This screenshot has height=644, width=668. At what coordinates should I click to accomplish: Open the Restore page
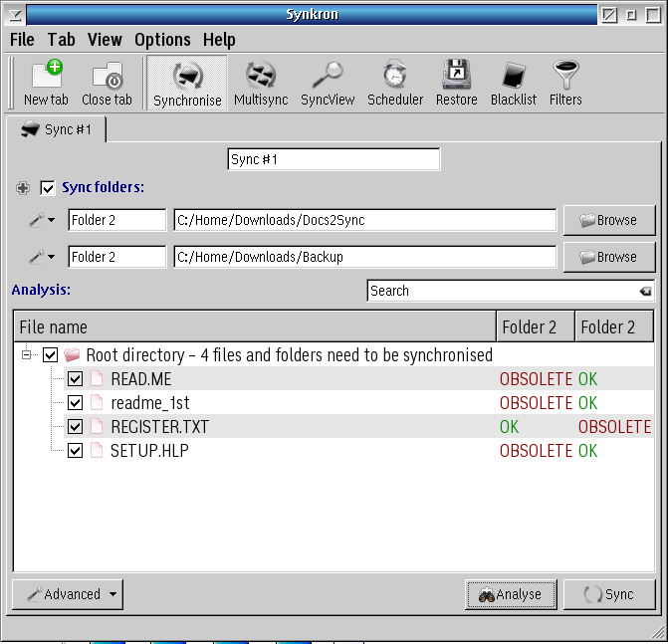point(456,83)
